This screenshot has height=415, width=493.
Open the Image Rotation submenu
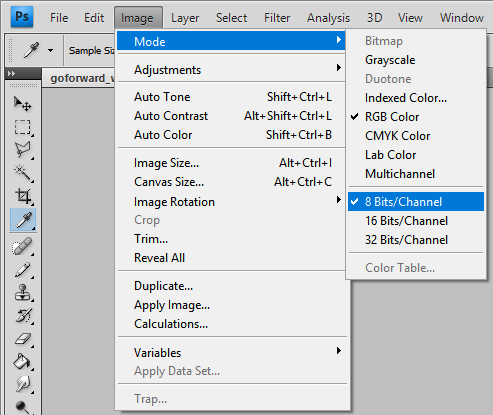(x=231, y=201)
